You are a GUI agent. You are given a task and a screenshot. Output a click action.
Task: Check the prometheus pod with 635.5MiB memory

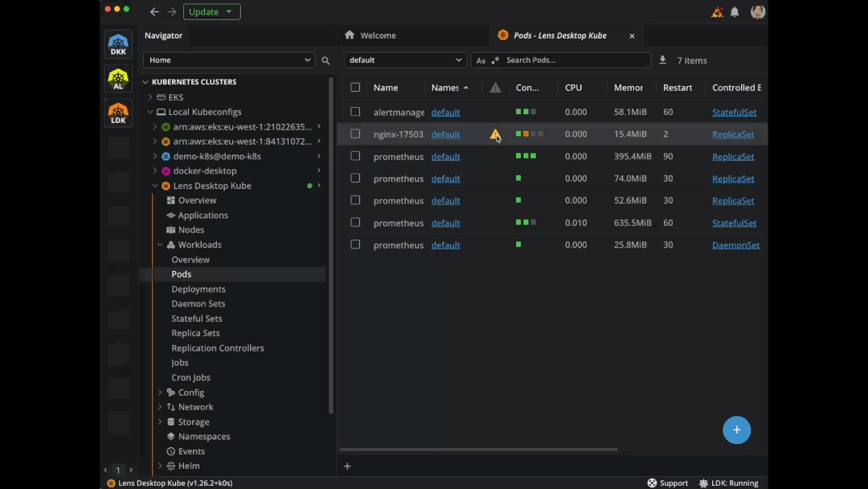tap(355, 223)
